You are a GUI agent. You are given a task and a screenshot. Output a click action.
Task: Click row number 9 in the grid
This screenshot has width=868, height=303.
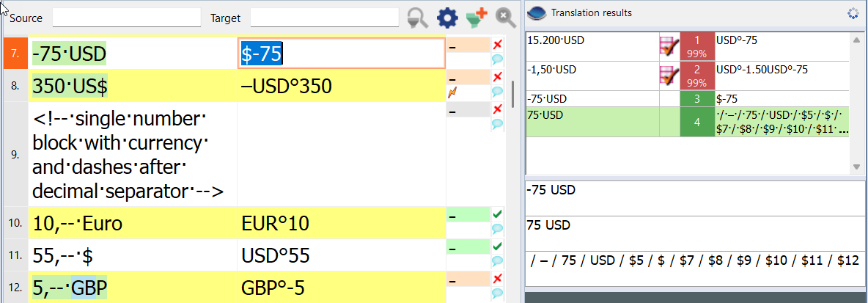(15, 155)
